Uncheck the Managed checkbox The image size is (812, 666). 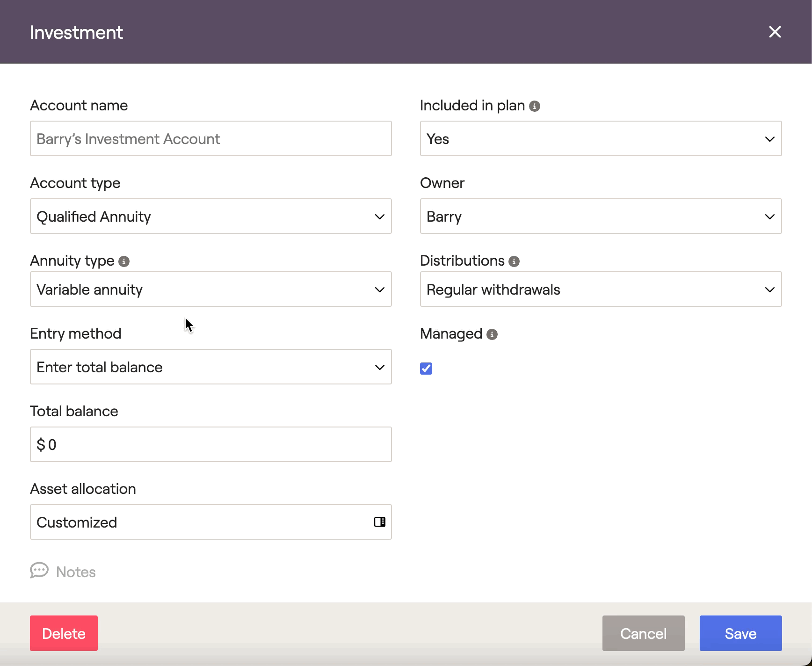pos(426,369)
